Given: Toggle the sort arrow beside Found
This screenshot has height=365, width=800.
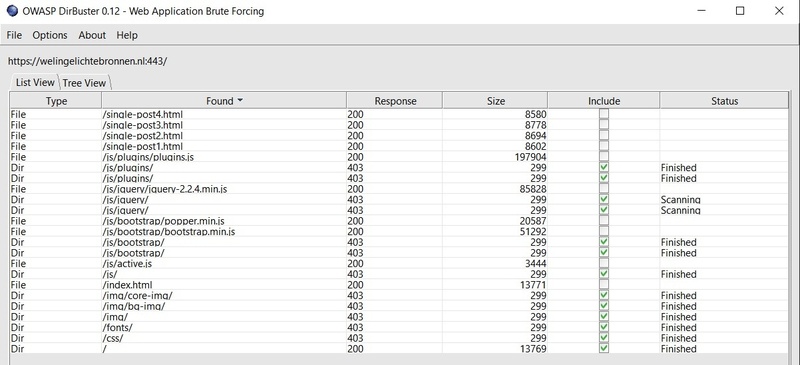Looking at the screenshot, I should click(x=240, y=101).
